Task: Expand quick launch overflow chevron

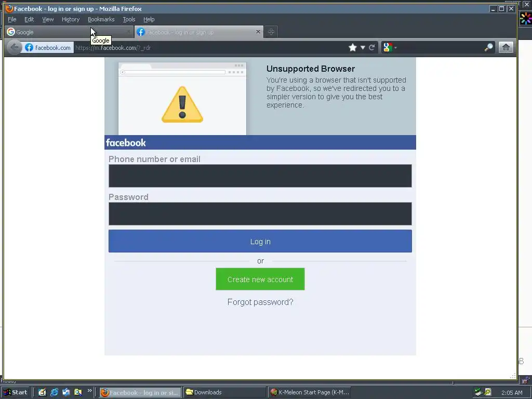Action: point(89,391)
